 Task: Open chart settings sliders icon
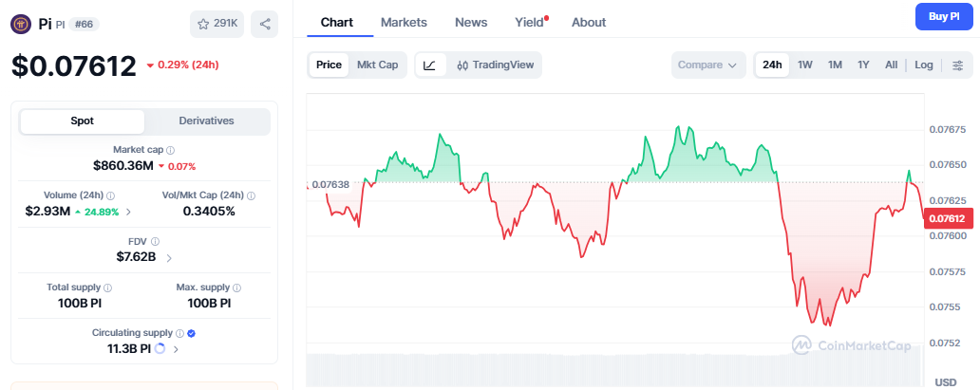[957, 65]
